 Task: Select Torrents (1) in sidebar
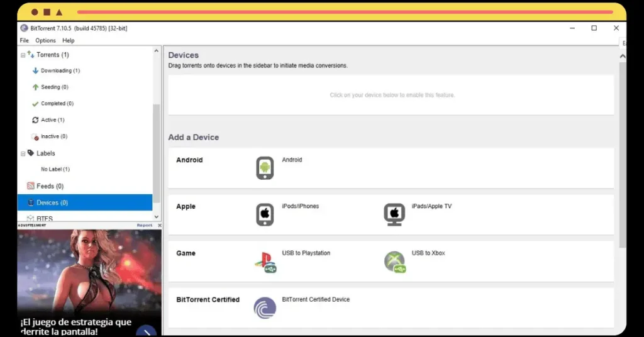pyautogui.click(x=53, y=55)
